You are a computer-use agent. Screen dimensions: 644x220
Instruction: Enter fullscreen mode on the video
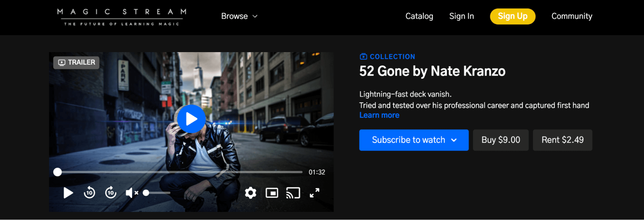point(314,193)
